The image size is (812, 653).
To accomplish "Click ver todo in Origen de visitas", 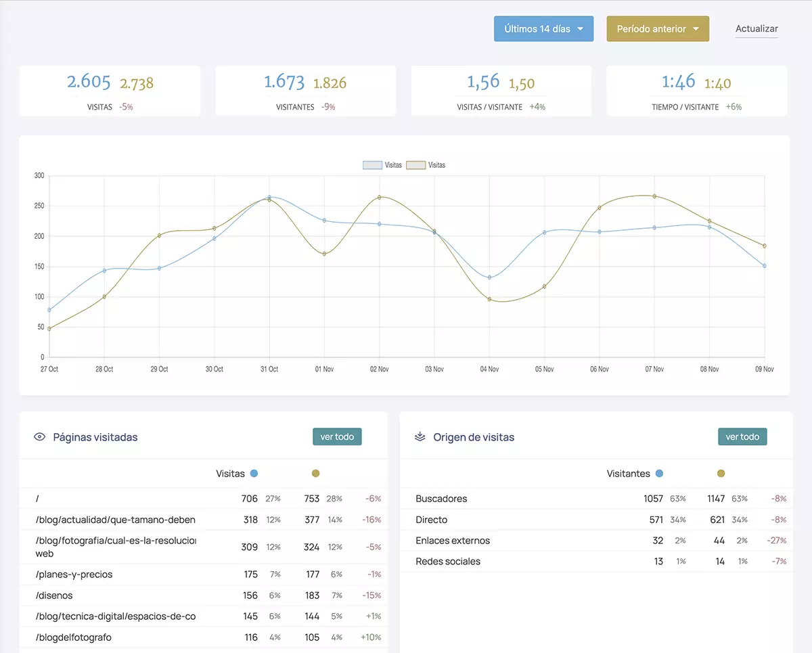I will 742,437.
